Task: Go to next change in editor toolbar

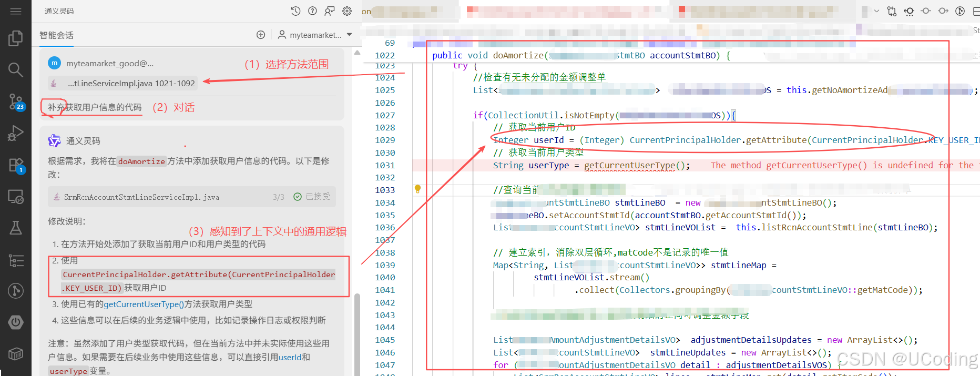Action: click(943, 11)
